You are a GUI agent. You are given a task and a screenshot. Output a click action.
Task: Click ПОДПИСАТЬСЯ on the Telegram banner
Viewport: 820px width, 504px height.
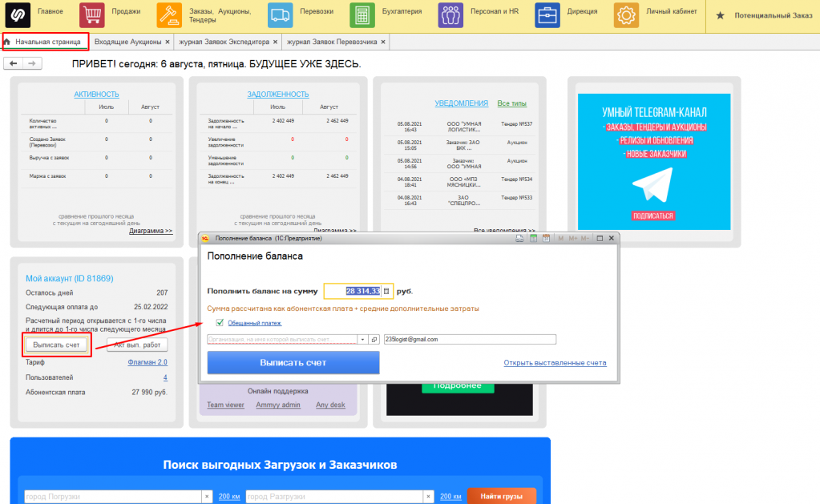click(652, 216)
